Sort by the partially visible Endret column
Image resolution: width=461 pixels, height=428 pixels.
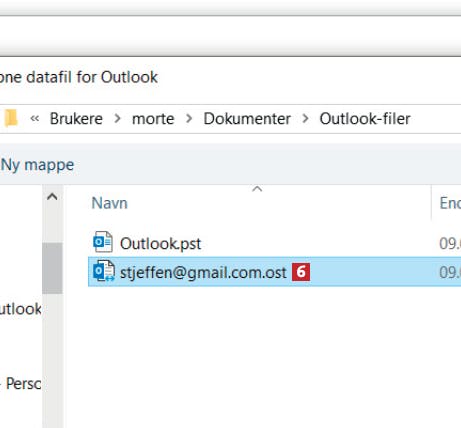point(450,203)
